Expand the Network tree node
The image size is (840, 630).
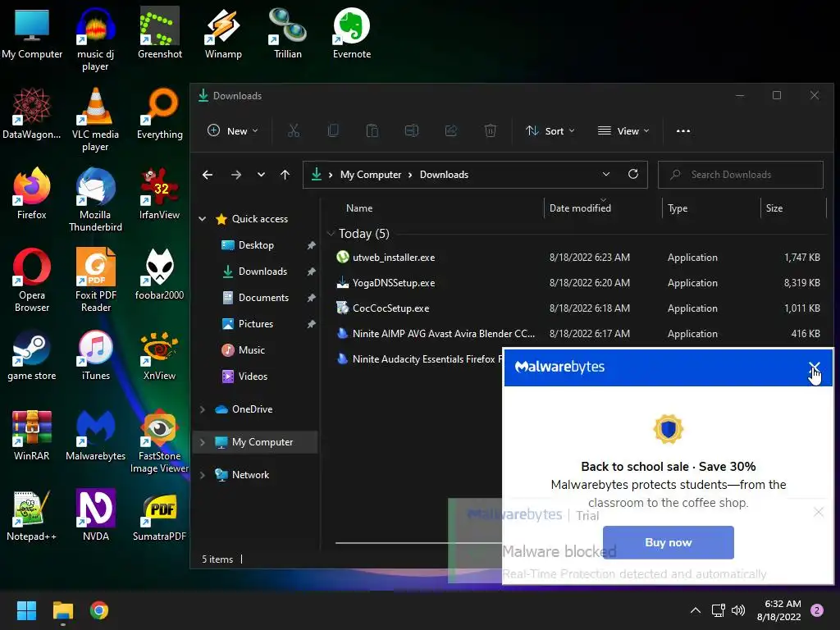pos(202,475)
